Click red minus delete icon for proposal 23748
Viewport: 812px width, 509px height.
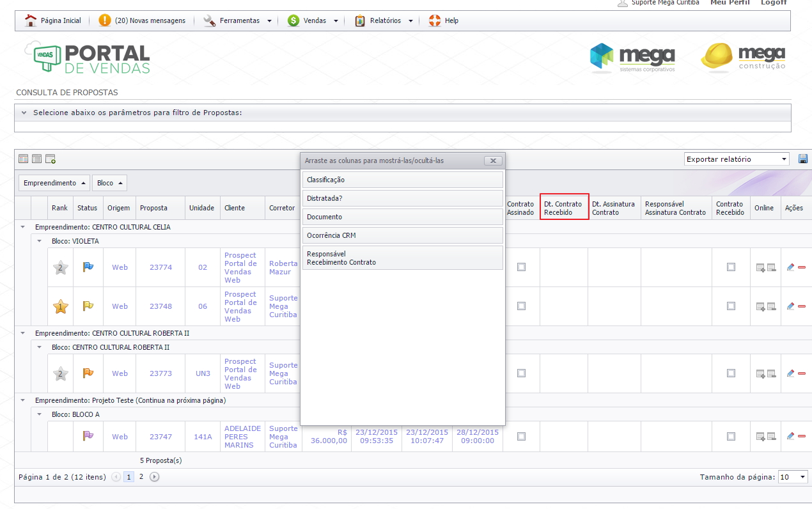(x=802, y=307)
